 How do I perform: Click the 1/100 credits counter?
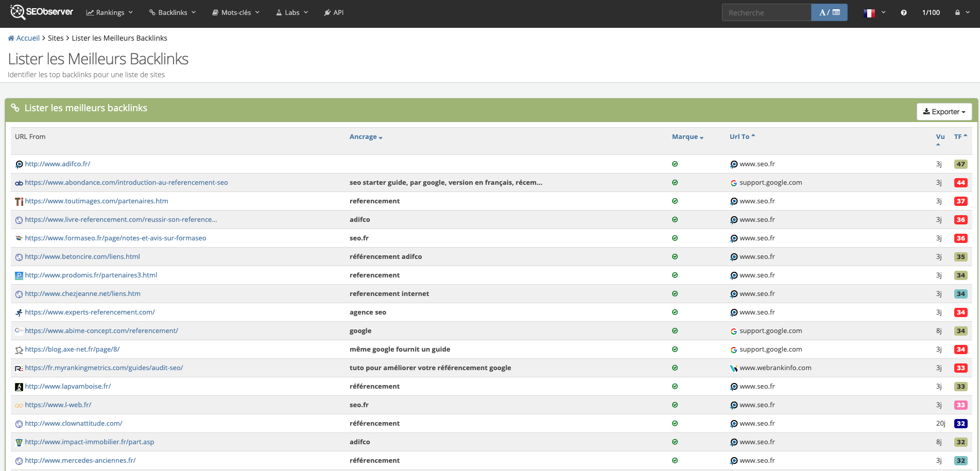coord(931,12)
